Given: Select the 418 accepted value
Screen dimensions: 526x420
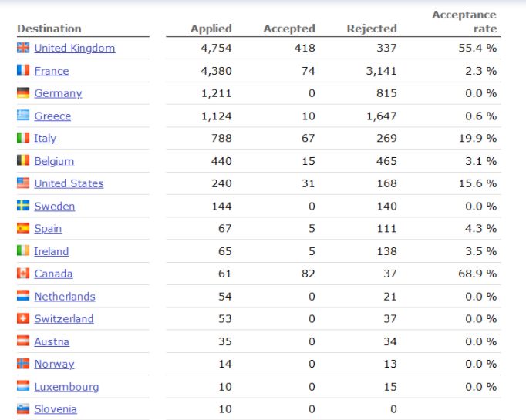Looking at the screenshot, I should (305, 49).
